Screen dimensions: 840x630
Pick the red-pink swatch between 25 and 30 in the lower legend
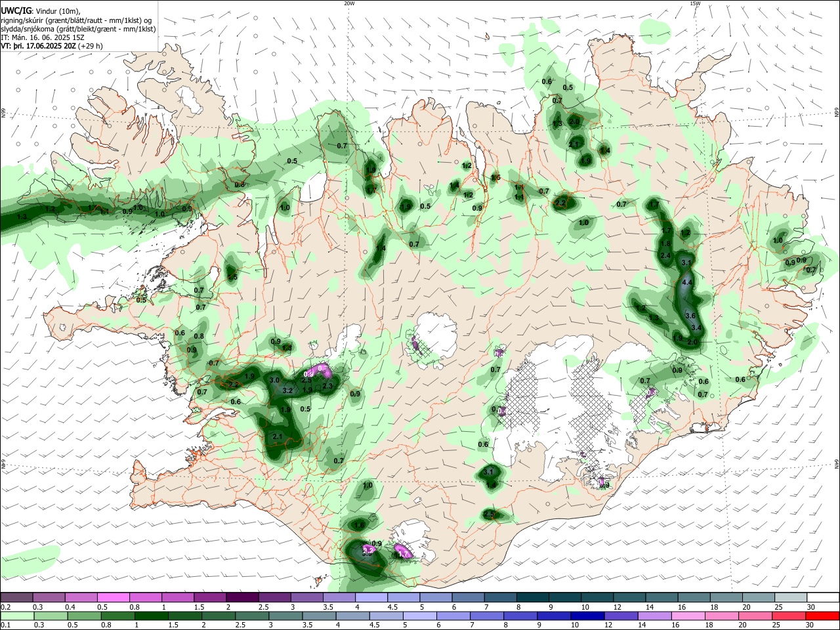point(789,616)
